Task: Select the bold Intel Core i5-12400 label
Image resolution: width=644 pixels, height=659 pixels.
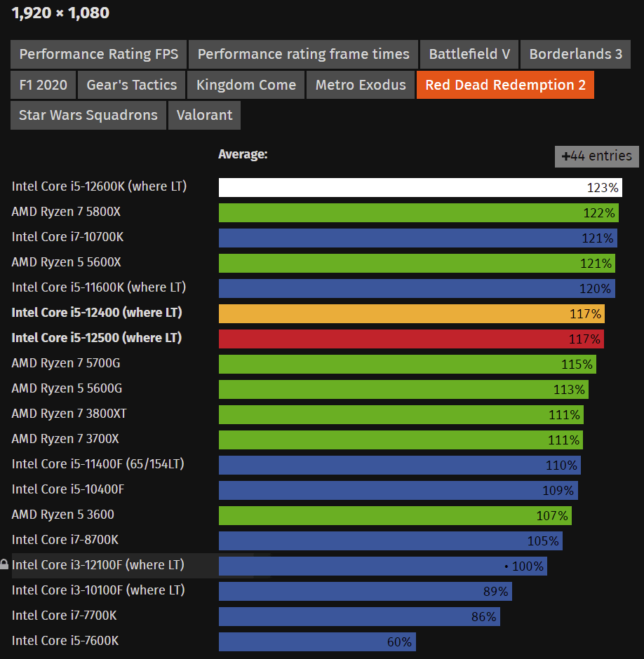Action: (97, 312)
